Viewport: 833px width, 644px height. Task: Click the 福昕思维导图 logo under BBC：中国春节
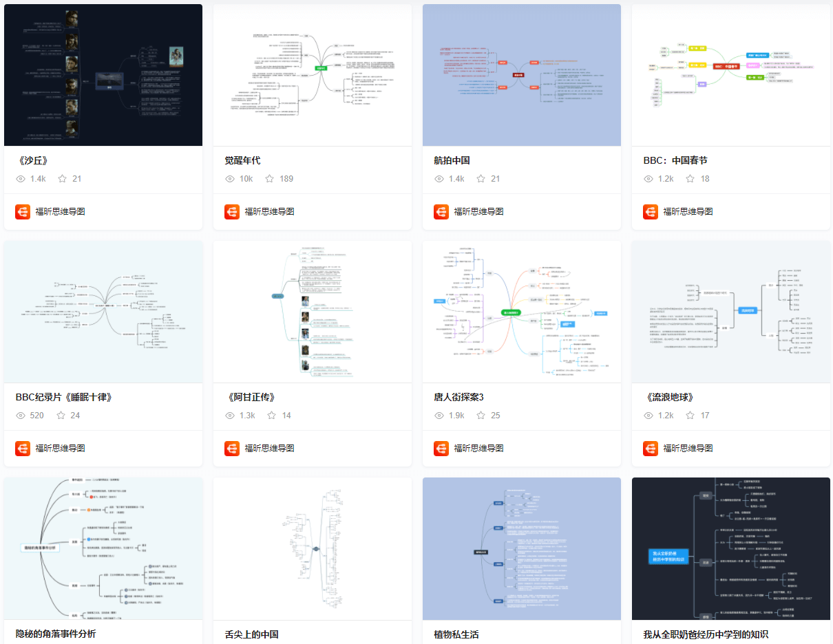(651, 212)
